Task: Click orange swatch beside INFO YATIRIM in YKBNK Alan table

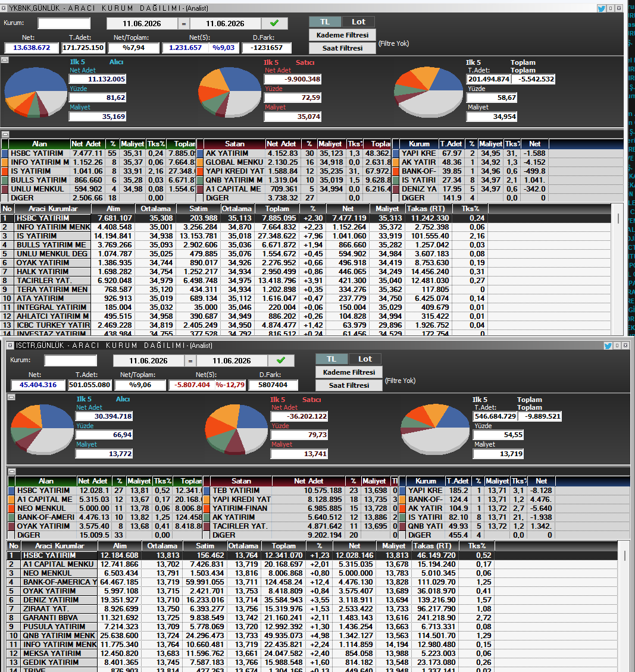Action: [5, 162]
